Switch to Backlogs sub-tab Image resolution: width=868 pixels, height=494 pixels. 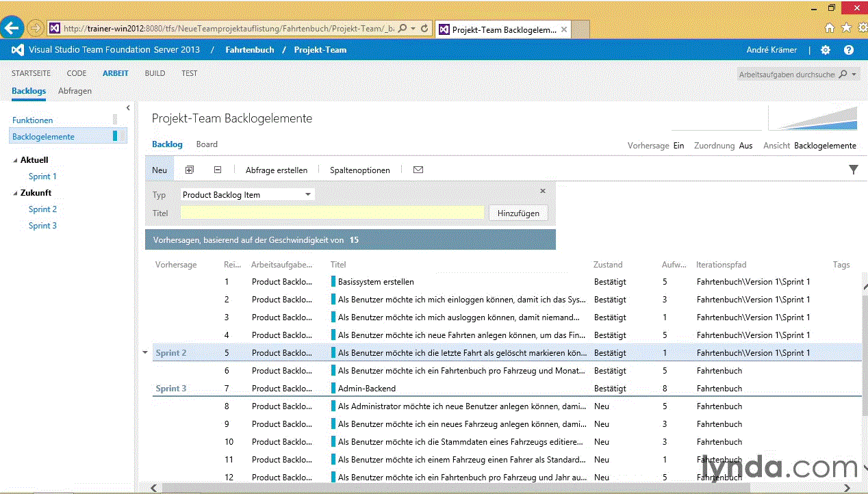tap(29, 90)
